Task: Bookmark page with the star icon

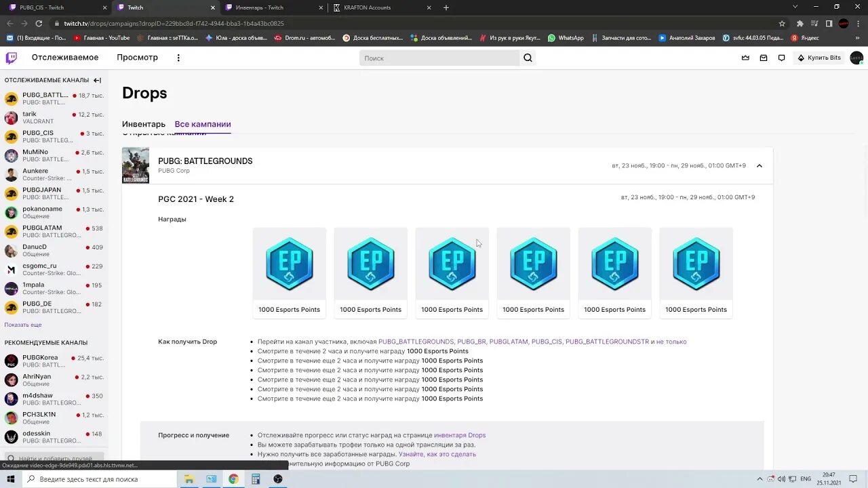Action: point(782,23)
